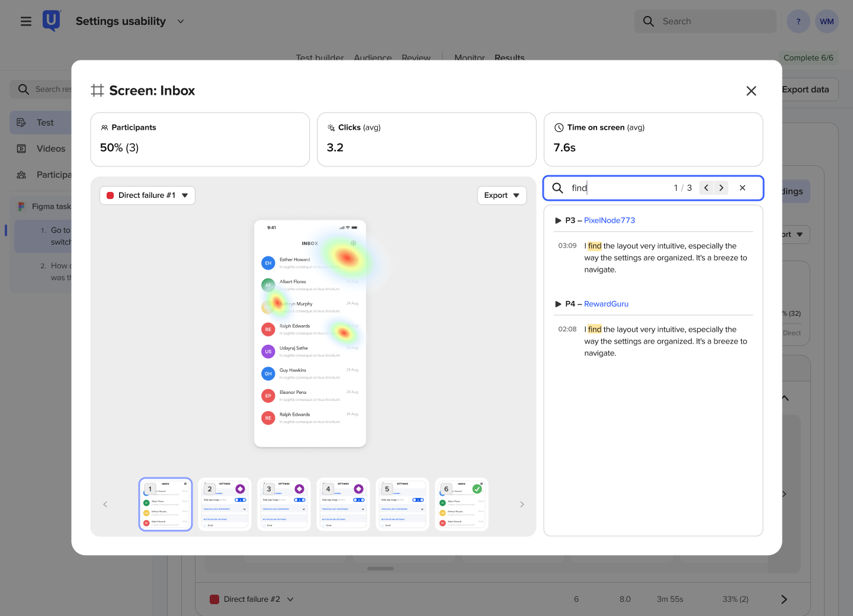Click the Useberry logo icon
853x616 pixels.
click(x=52, y=21)
